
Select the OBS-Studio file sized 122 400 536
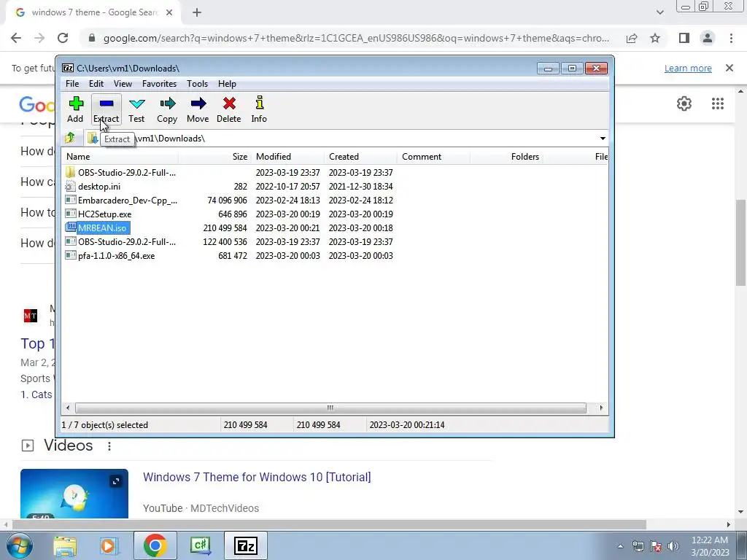coord(120,242)
